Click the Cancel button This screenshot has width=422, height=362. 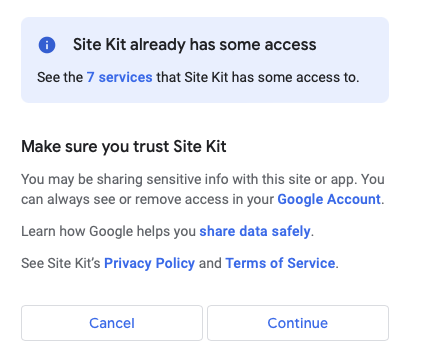click(x=112, y=323)
